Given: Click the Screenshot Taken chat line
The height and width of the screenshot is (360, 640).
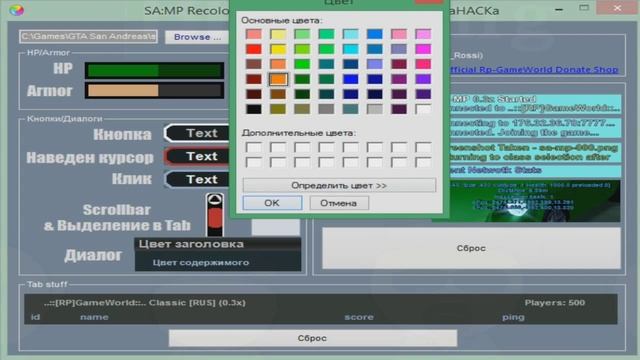Looking at the screenshot, I should tap(535, 148).
